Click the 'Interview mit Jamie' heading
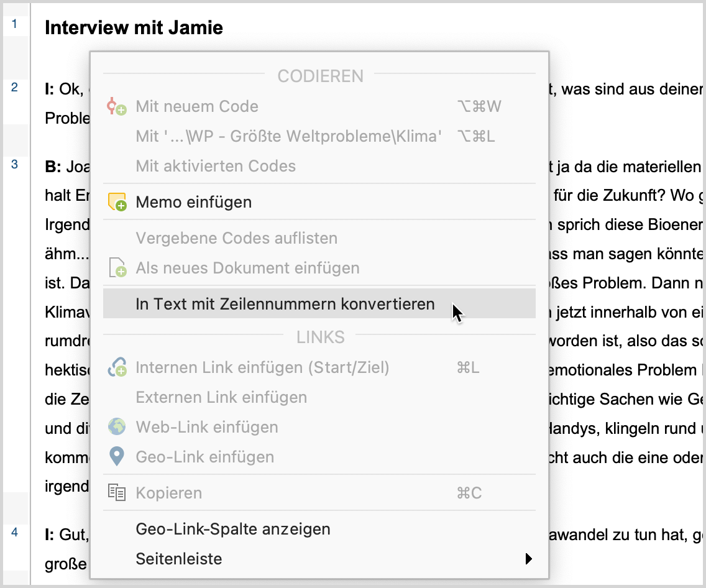Screen dimensions: 706x588 (134, 27)
